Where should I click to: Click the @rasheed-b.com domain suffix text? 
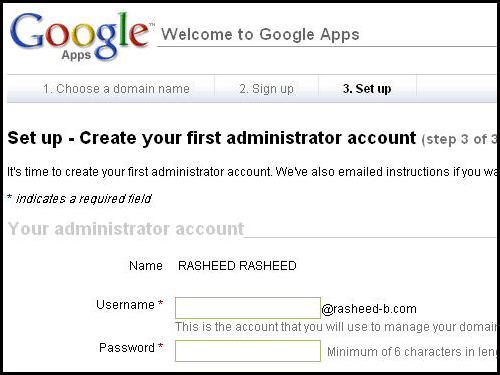(369, 309)
